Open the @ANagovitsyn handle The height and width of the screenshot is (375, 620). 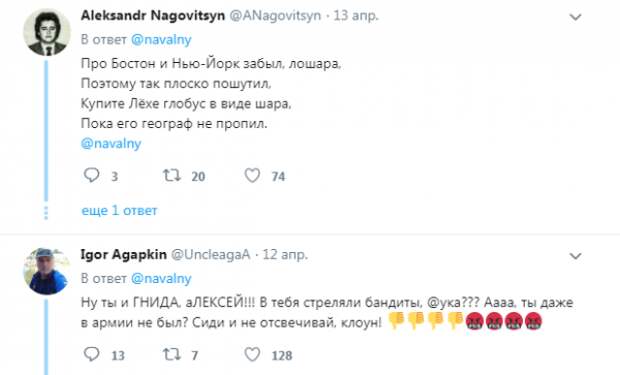click(275, 16)
